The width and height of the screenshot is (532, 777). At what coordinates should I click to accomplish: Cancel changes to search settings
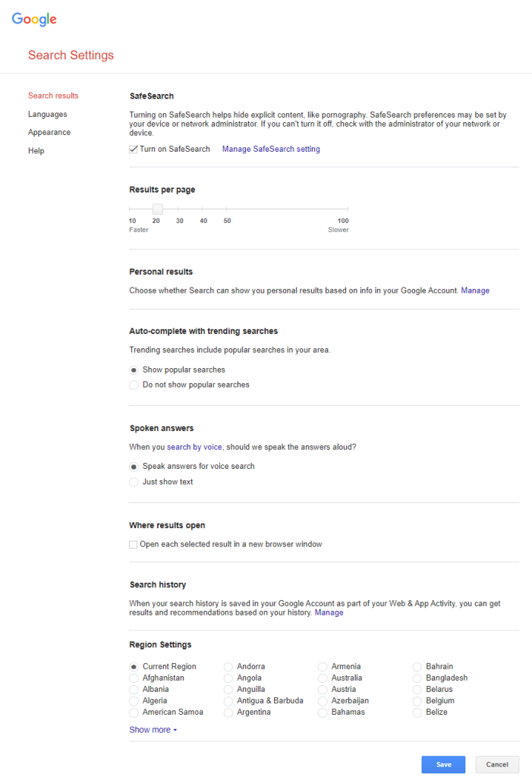coord(497,764)
